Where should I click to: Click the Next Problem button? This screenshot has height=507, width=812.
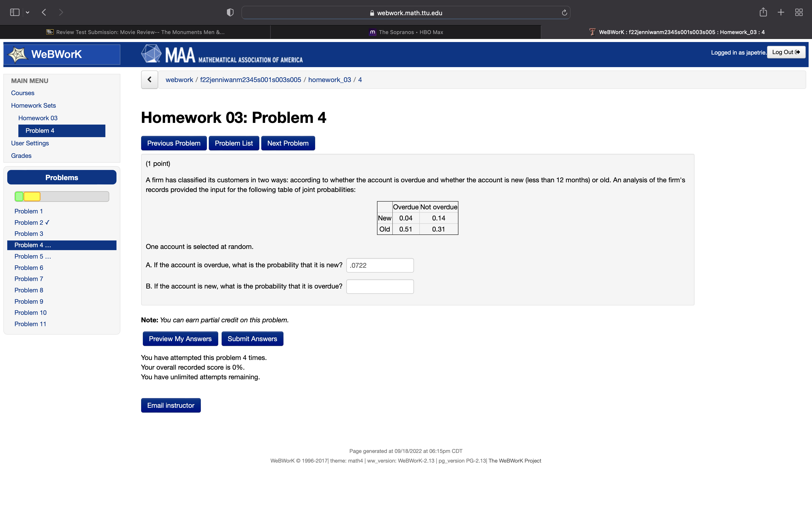click(x=288, y=143)
